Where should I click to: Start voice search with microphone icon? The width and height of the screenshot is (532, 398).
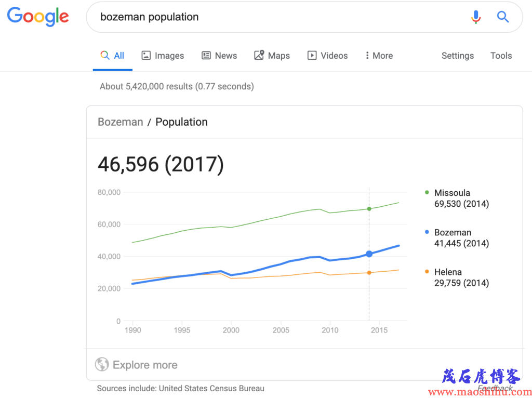coord(476,17)
